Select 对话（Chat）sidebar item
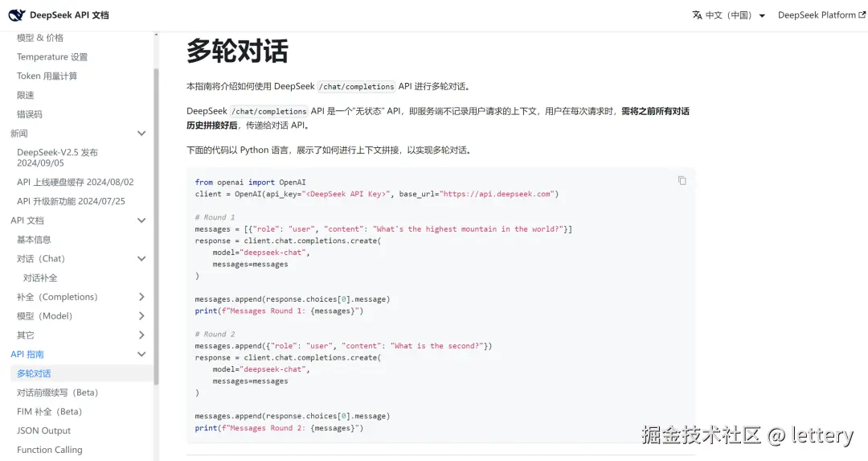 click(41, 259)
